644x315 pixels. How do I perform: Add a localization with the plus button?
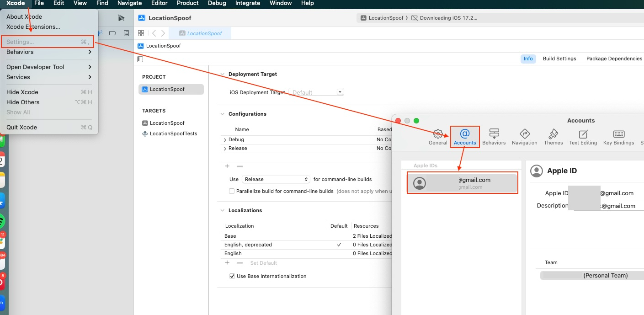tap(227, 263)
